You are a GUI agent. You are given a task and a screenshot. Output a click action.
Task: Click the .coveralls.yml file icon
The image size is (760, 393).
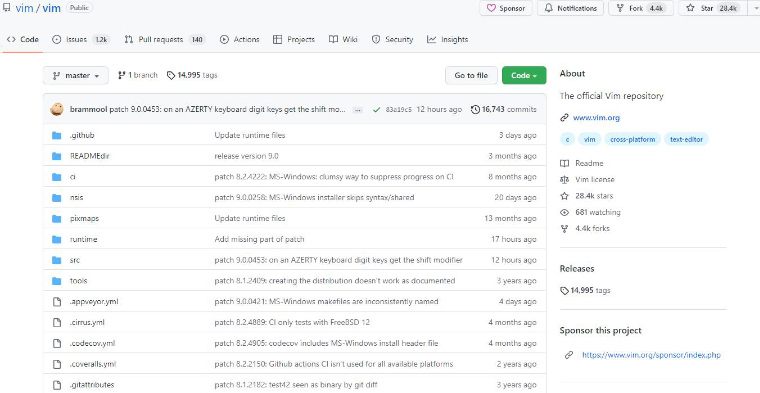[x=57, y=364]
